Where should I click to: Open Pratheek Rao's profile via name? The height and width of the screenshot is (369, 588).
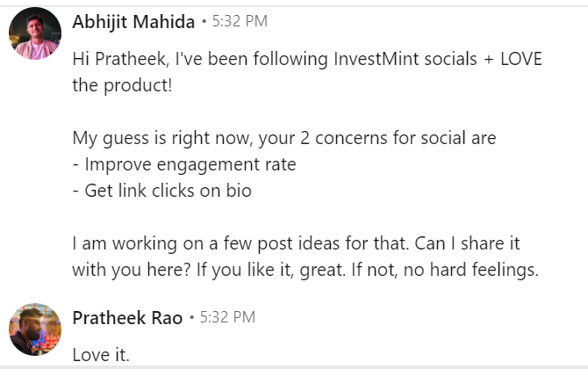pos(127,317)
